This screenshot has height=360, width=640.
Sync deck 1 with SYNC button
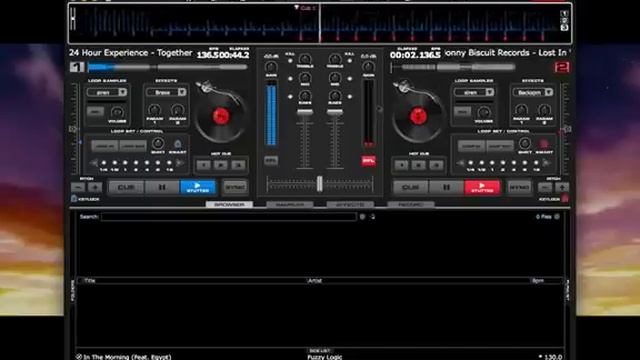[x=235, y=187]
